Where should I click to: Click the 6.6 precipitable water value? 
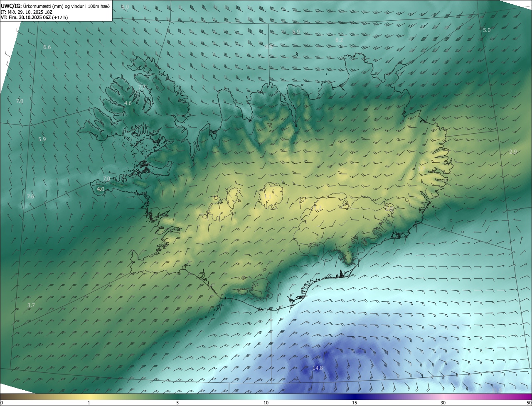(x=47, y=47)
